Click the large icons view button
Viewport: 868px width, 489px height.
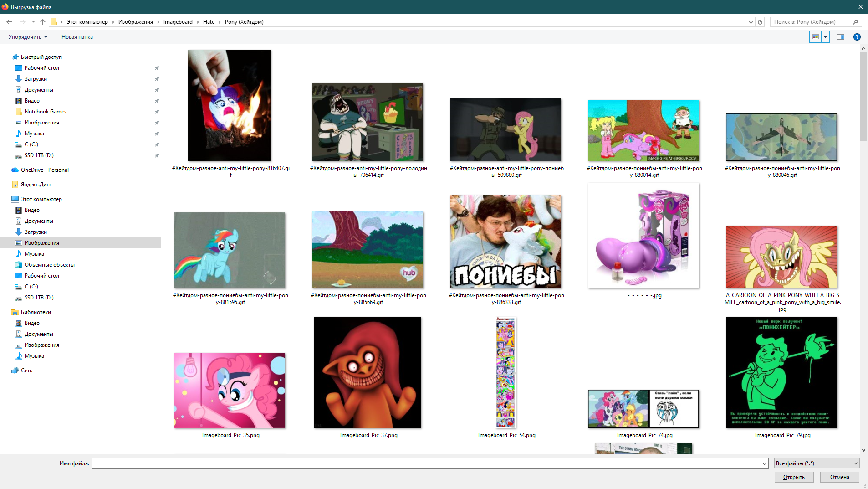(x=816, y=37)
